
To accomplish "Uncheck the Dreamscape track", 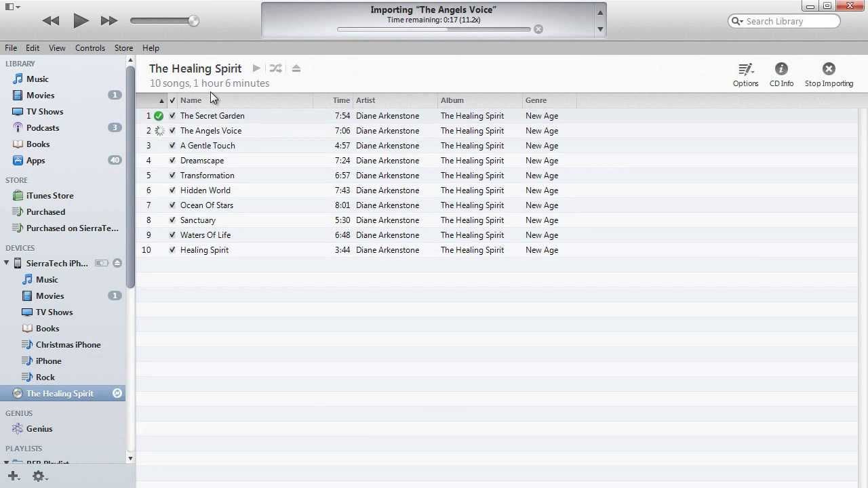I will [x=172, y=161].
